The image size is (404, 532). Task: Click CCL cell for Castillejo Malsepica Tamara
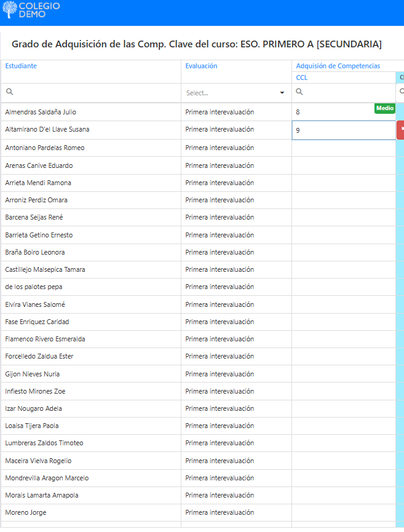[343, 269]
